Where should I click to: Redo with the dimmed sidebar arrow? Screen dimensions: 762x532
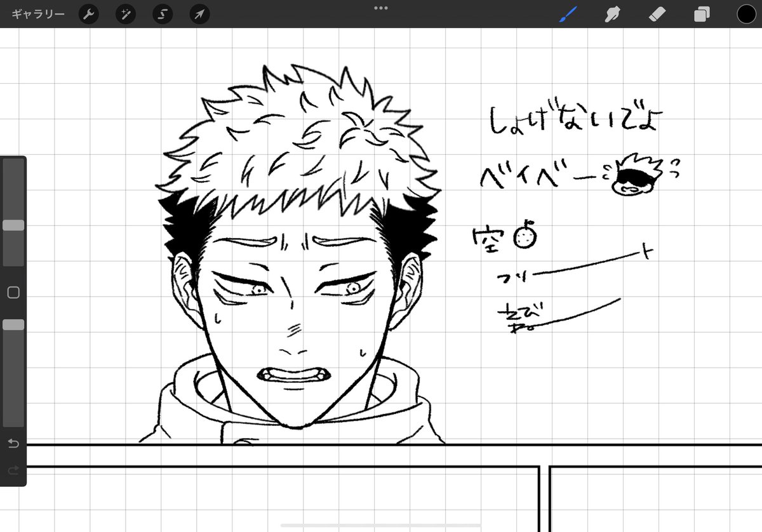point(13,470)
